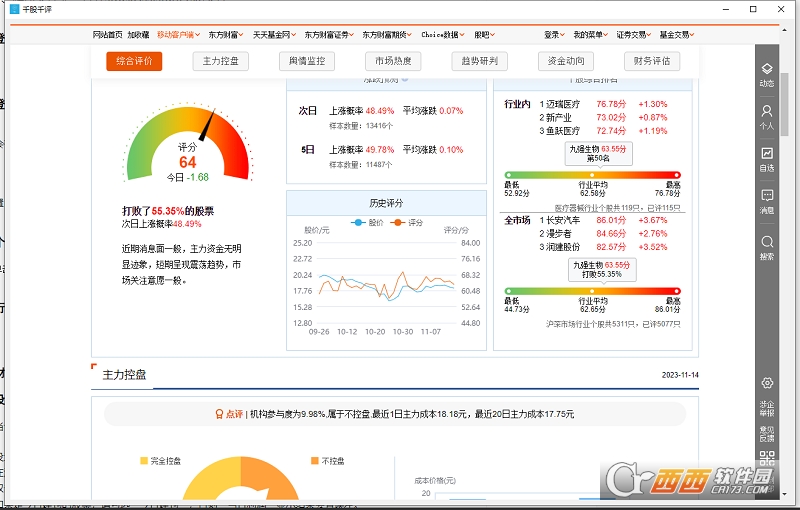Expand the 移动客户端 dropdown
Image resolution: width=800 pixels, height=510 pixels.
click(x=178, y=35)
